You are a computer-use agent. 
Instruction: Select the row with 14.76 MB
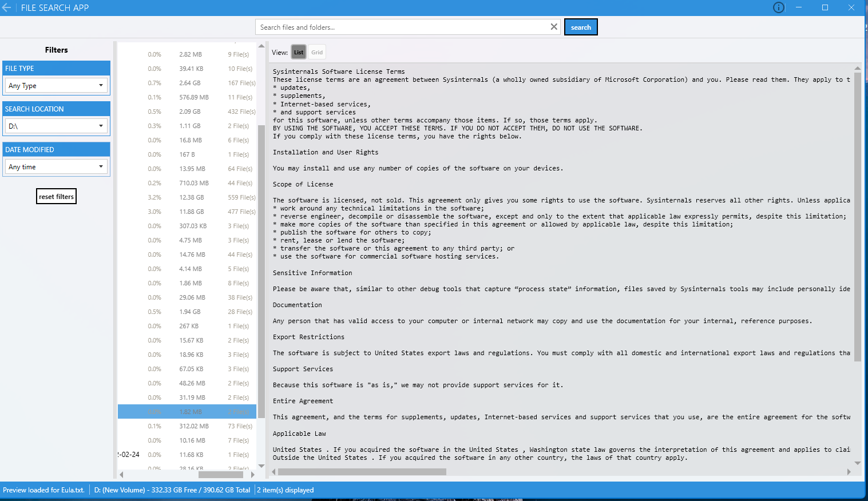[x=187, y=255]
